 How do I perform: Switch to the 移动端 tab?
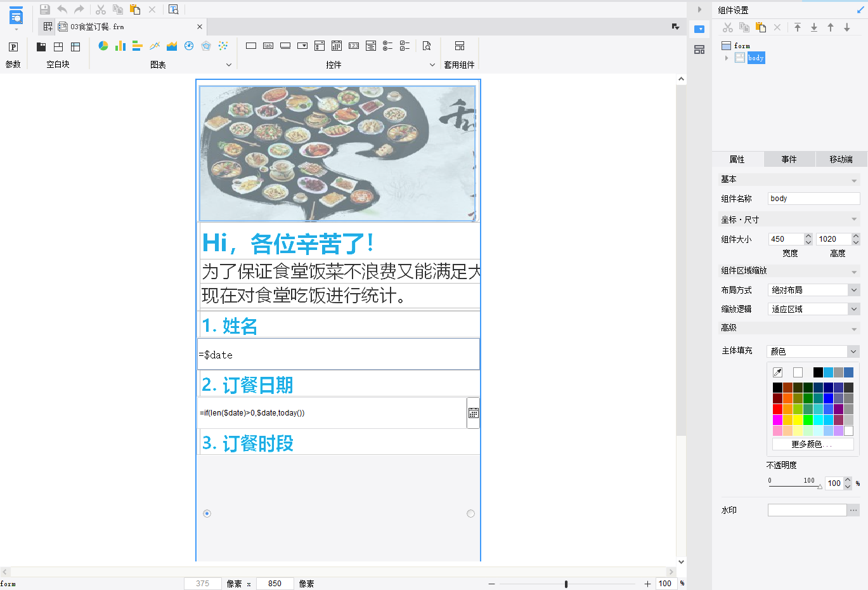841,159
